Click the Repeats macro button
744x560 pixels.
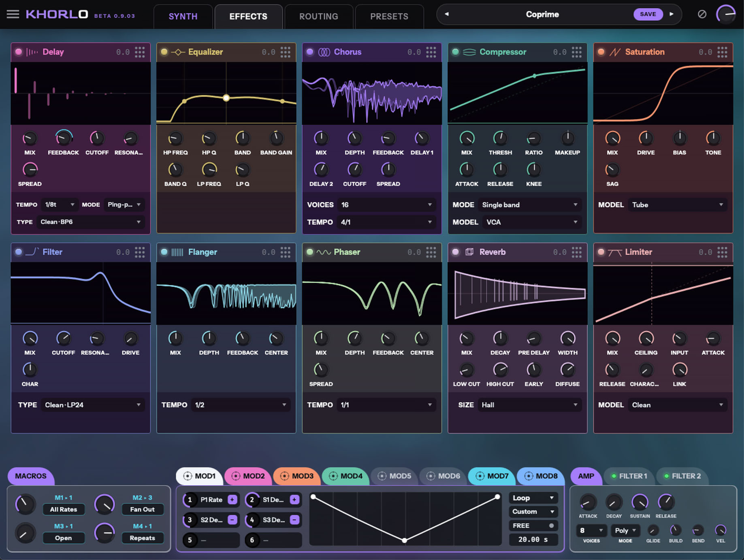[142, 538]
